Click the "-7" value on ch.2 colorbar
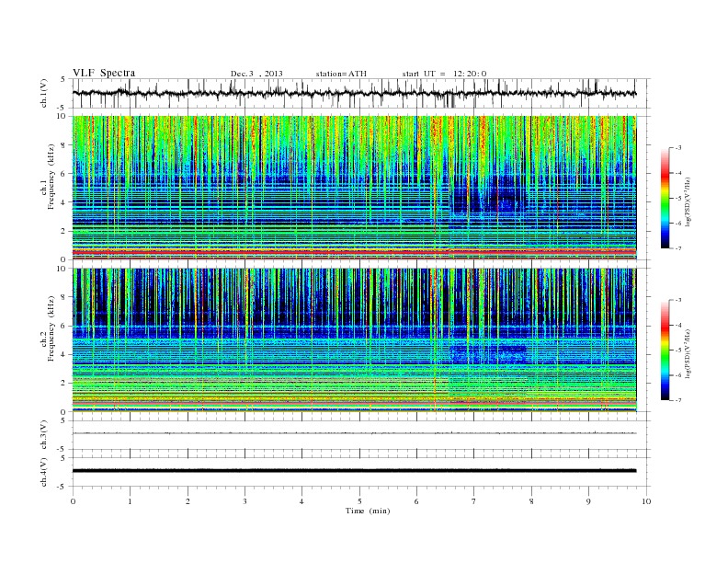 [678, 400]
